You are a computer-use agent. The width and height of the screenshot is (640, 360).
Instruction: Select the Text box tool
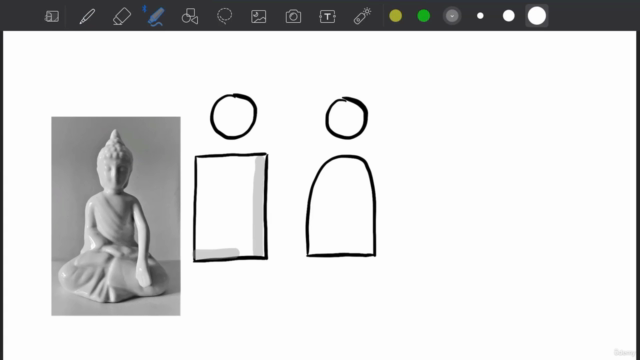(327, 16)
